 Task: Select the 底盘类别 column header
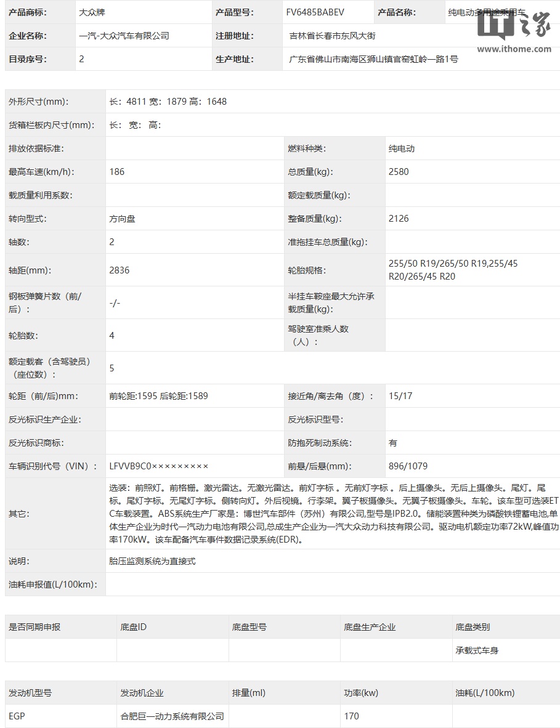pos(473,627)
